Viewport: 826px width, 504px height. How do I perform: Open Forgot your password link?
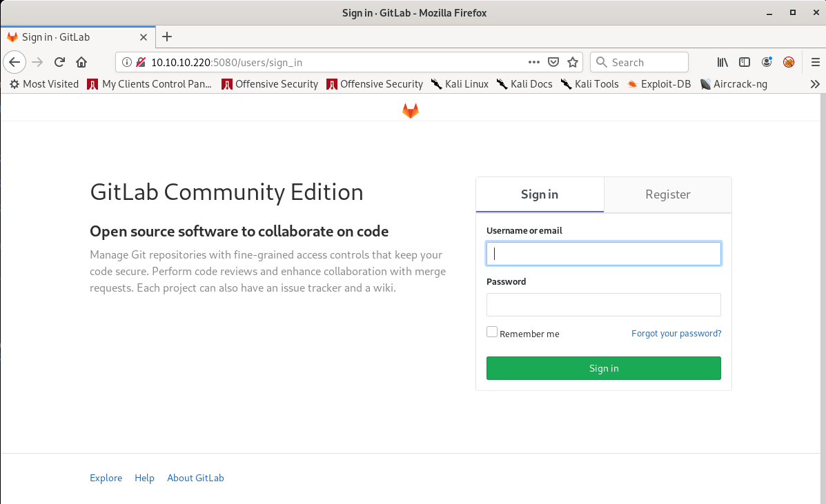click(676, 334)
